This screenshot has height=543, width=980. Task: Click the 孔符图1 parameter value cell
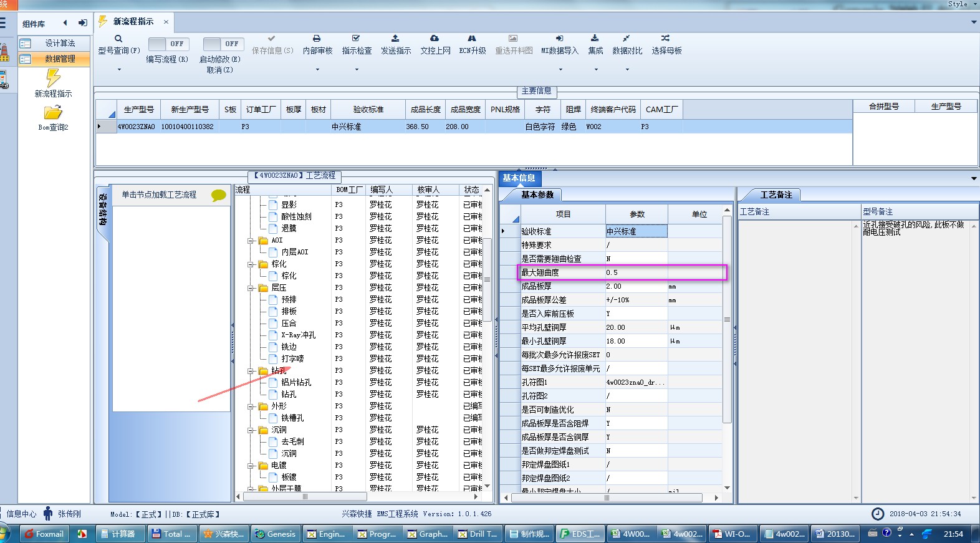pyautogui.click(x=636, y=382)
